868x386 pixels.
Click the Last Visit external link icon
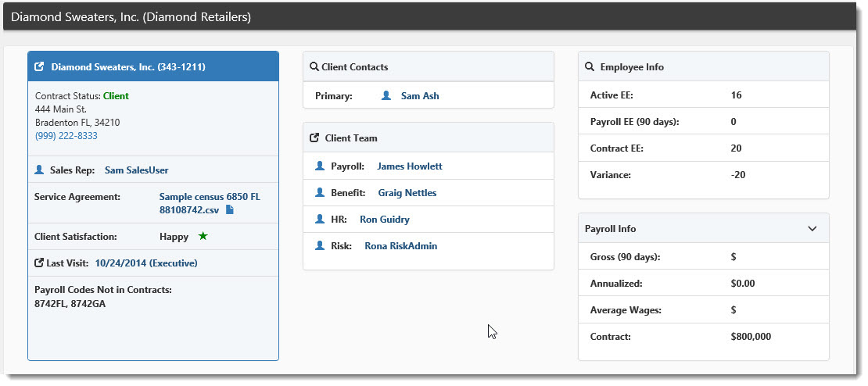pos(39,263)
